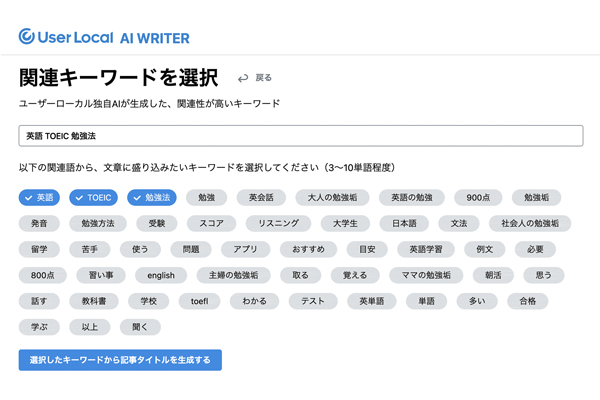Select the 教科書 keyword chip
600x400 pixels.
101,300
